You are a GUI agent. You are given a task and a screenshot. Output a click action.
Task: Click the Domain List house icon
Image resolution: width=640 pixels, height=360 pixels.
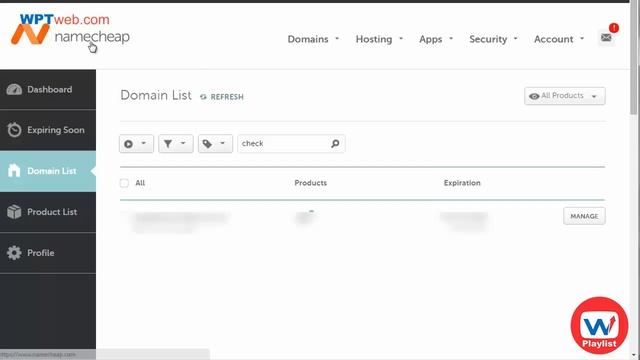[14, 171]
